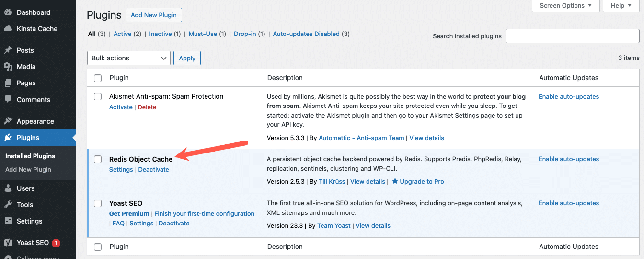Open the Installed Plugins submenu item

pos(30,156)
